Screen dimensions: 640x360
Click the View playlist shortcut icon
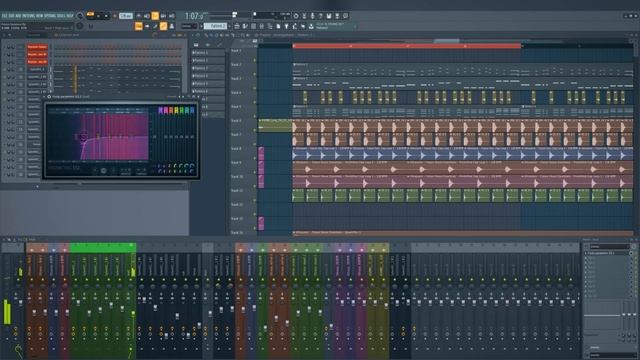pyautogui.click(x=237, y=26)
